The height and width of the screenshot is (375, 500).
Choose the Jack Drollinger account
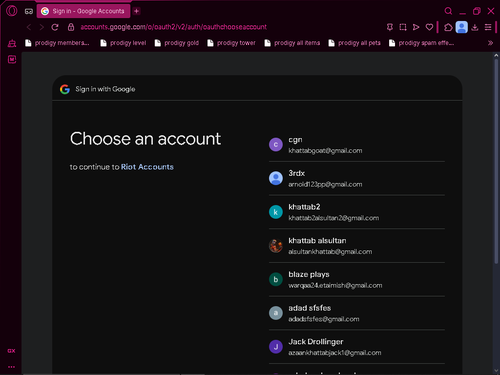coord(357,347)
